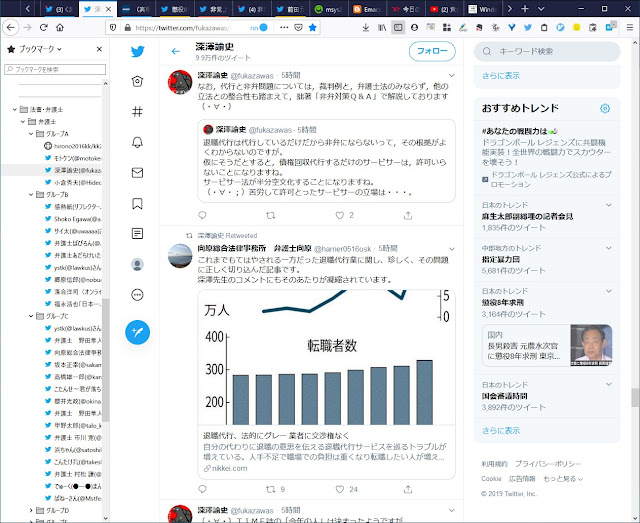Open the list all tabs dropdown

(541, 9)
